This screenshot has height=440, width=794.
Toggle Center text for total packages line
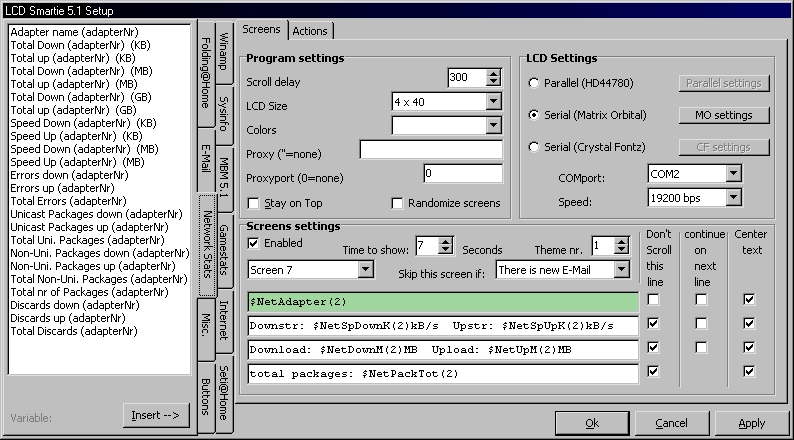(749, 372)
